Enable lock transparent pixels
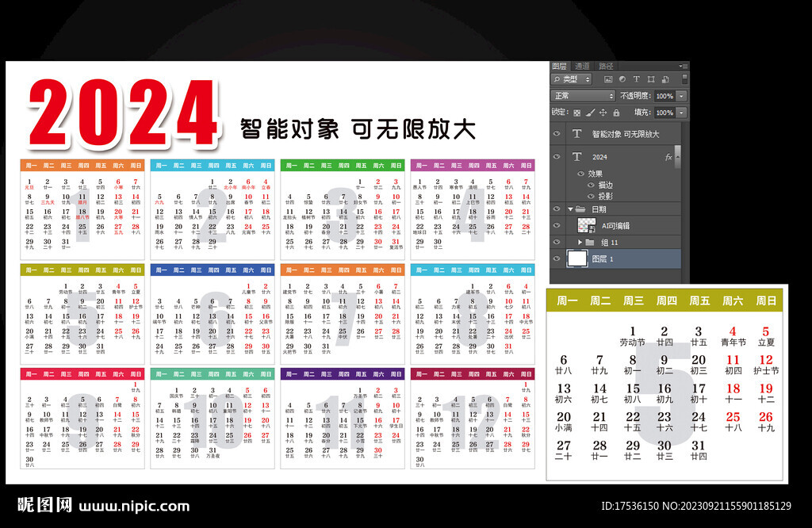The width and height of the screenshot is (812, 528). [x=577, y=112]
